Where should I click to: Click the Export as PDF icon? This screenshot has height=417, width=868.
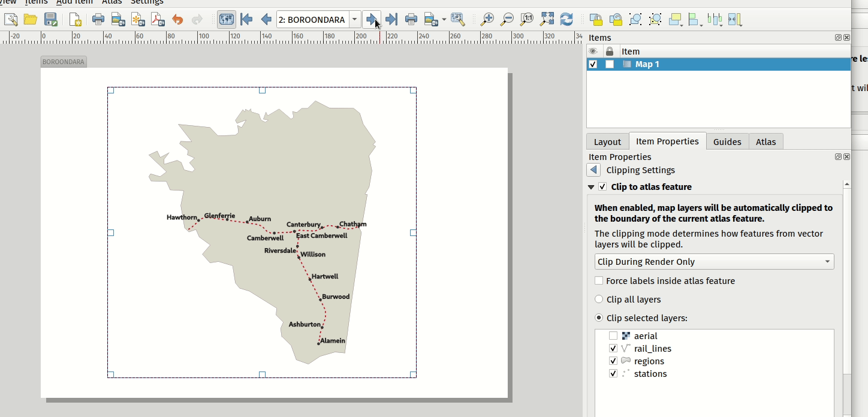pyautogui.click(x=158, y=20)
